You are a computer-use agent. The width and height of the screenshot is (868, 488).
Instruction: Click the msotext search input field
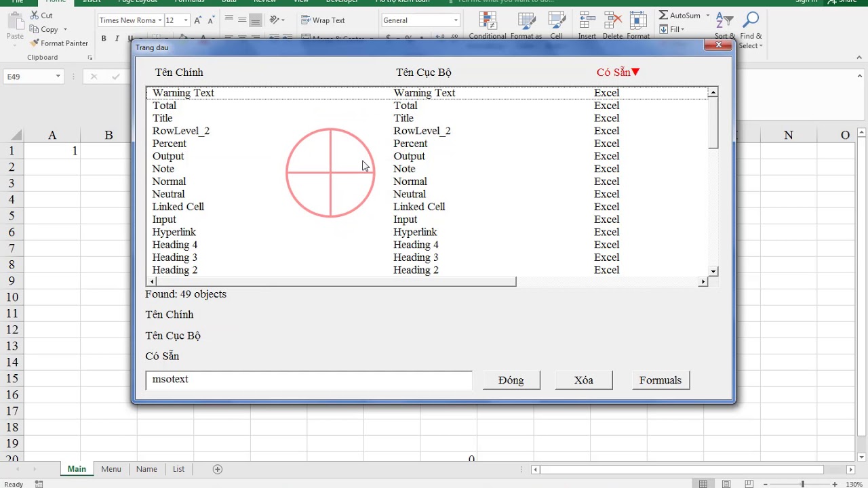[x=309, y=380]
